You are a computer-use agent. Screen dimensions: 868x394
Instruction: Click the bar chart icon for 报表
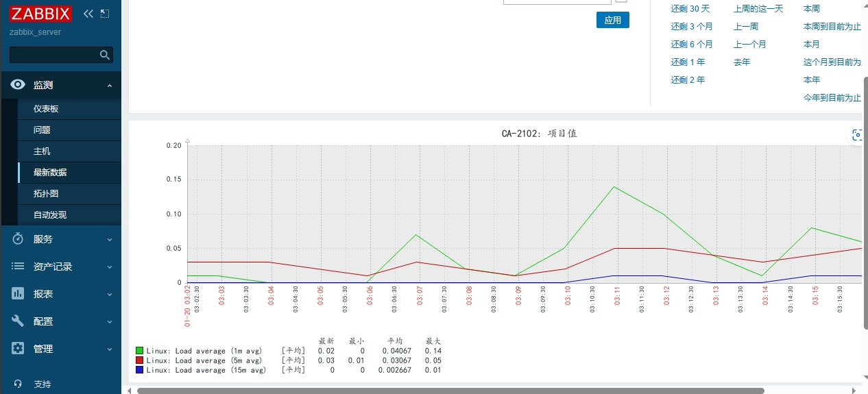click(19, 294)
